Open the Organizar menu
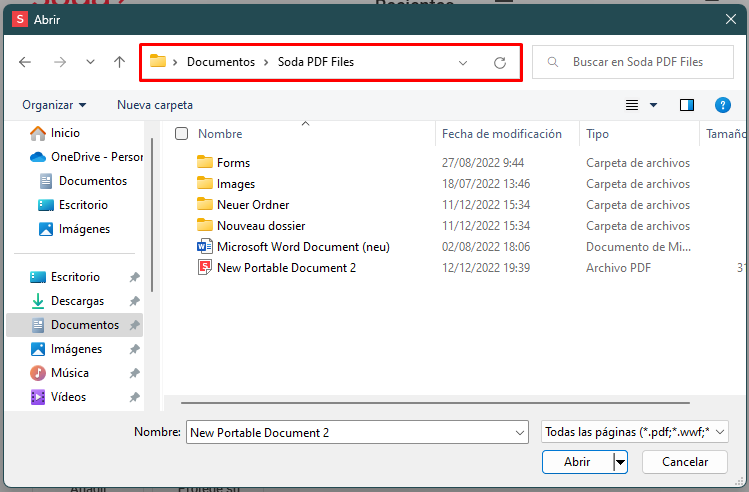The width and height of the screenshot is (749, 492). 54,105
